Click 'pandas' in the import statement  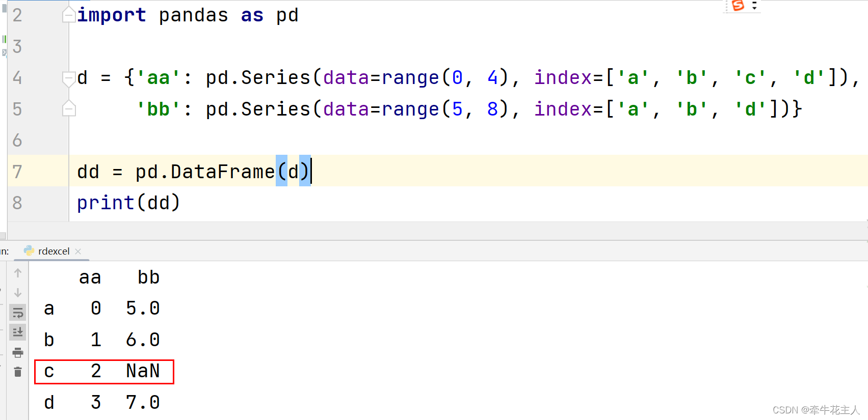tap(194, 15)
